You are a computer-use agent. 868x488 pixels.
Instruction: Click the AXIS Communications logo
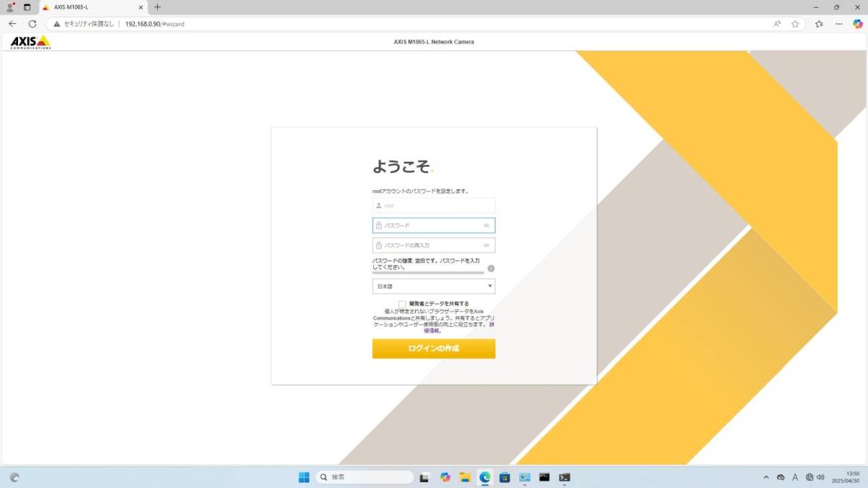pos(30,42)
